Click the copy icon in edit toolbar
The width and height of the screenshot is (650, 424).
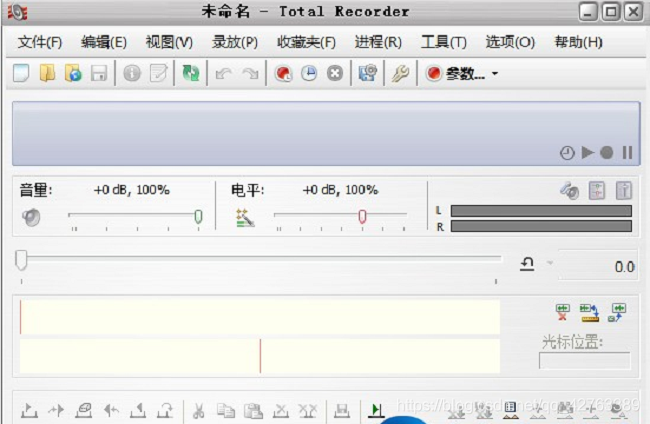(x=226, y=410)
